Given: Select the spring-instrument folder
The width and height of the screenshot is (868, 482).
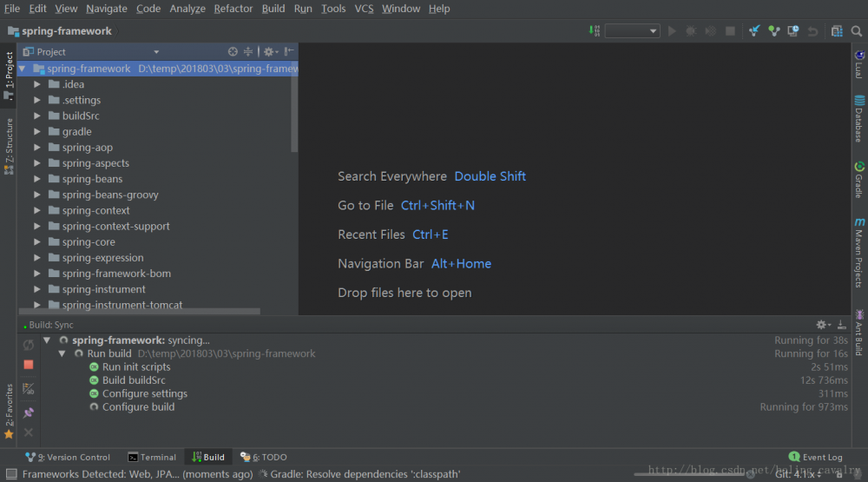Looking at the screenshot, I should (103, 290).
